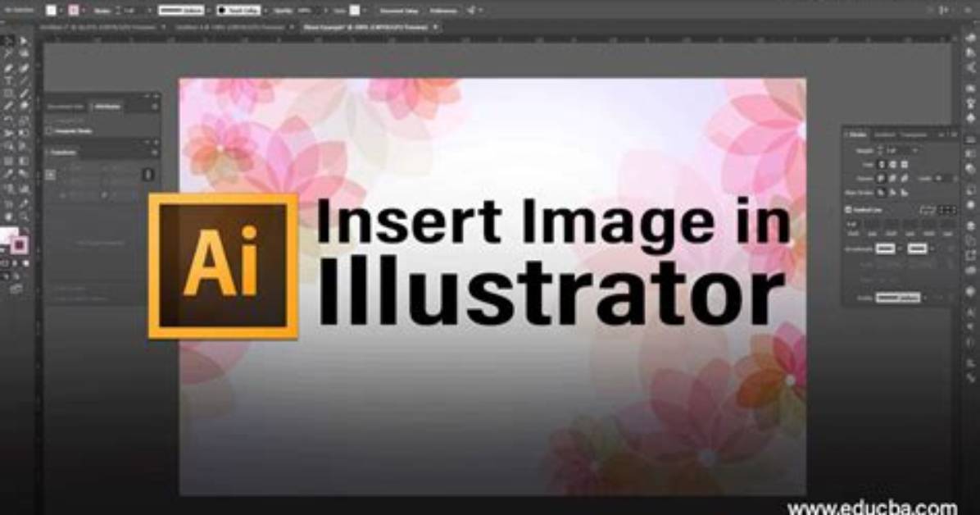This screenshot has width=980, height=515.
Task: Switch to the Stroke panel tab
Action: (x=858, y=134)
